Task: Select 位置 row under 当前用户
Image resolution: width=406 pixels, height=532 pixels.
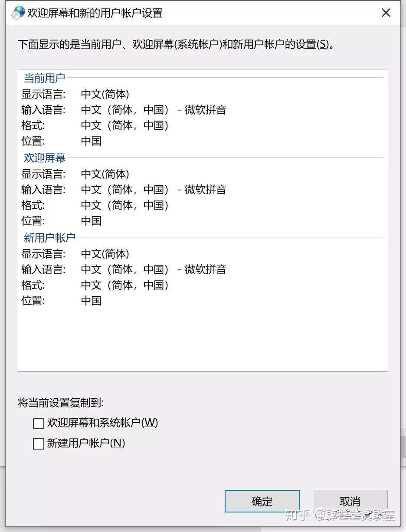Action: coord(33,141)
